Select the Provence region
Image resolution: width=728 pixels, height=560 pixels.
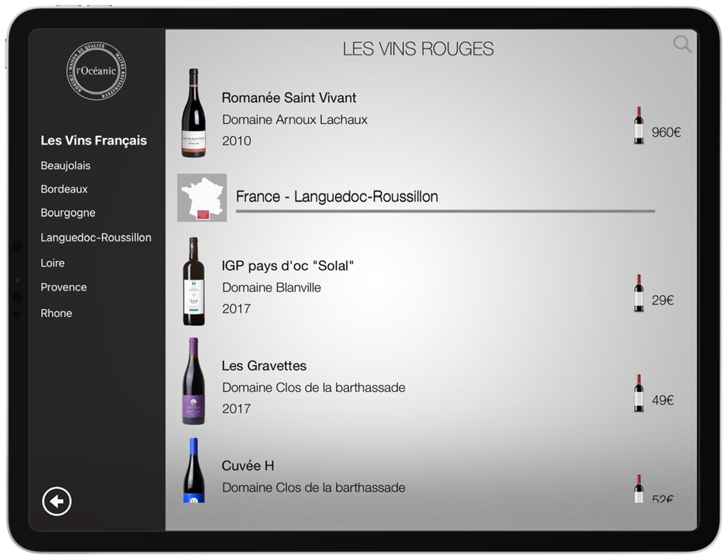point(64,287)
